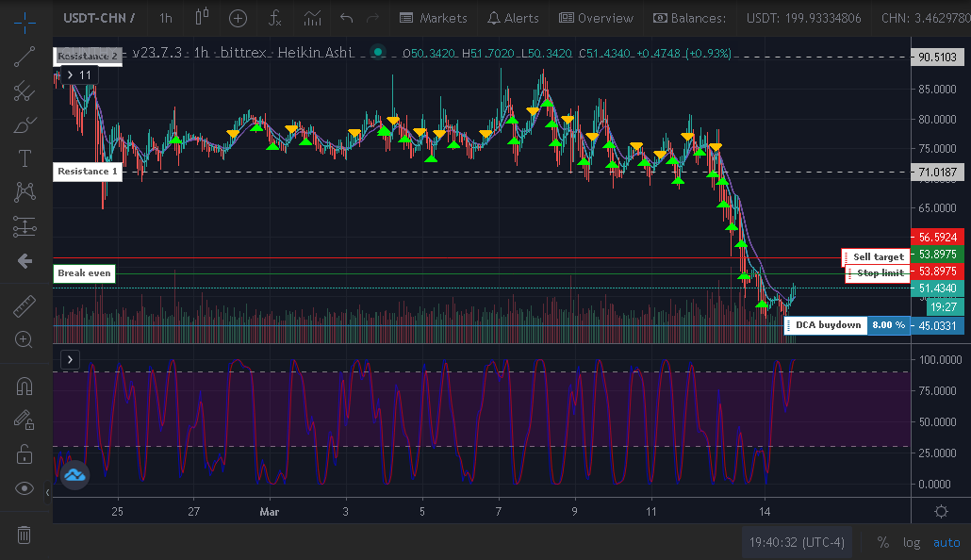Select the Break even line label

pos(84,273)
